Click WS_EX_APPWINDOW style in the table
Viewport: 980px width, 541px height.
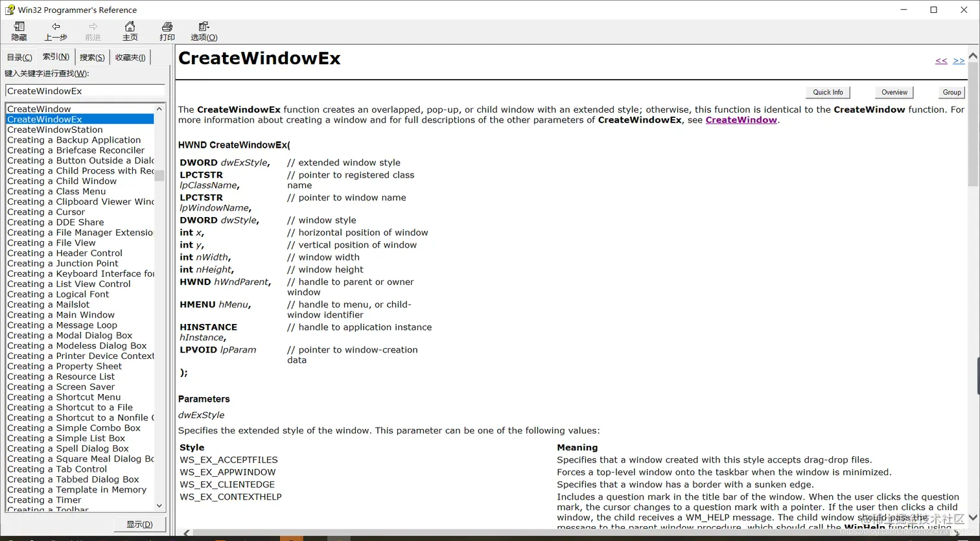click(x=227, y=472)
